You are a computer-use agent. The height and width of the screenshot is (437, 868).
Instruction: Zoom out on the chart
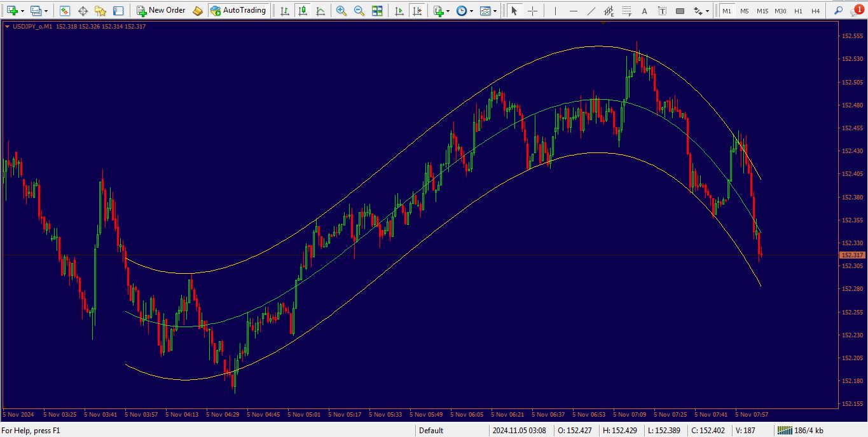click(x=359, y=11)
